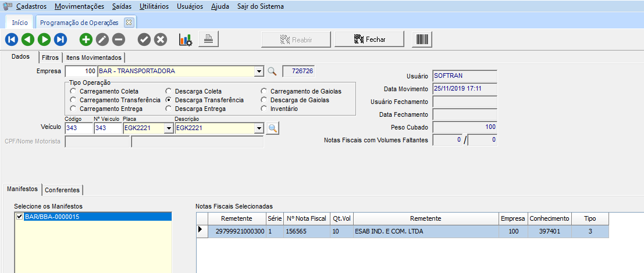Click the row indicator arrow in grid
Viewport: 644px width, 273px height.
(x=202, y=231)
